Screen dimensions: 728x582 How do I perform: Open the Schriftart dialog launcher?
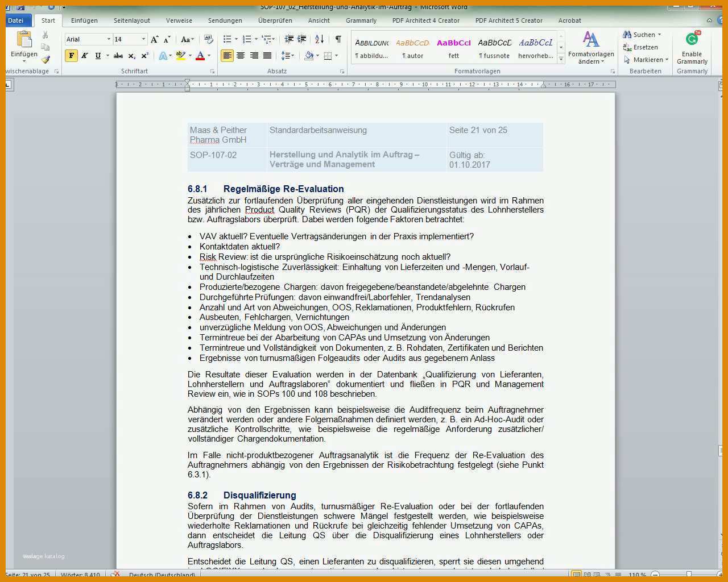point(212,72)
